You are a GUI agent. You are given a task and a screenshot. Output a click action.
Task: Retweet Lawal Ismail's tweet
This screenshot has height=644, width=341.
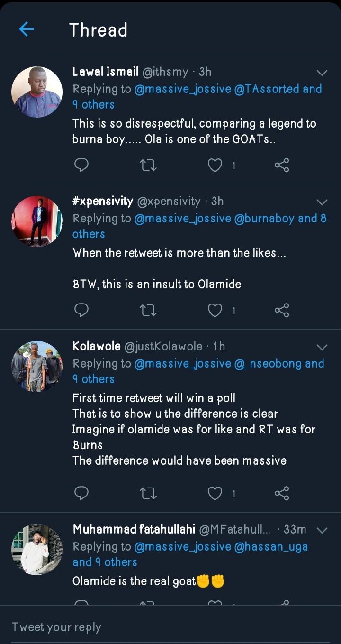click(148, 165)
